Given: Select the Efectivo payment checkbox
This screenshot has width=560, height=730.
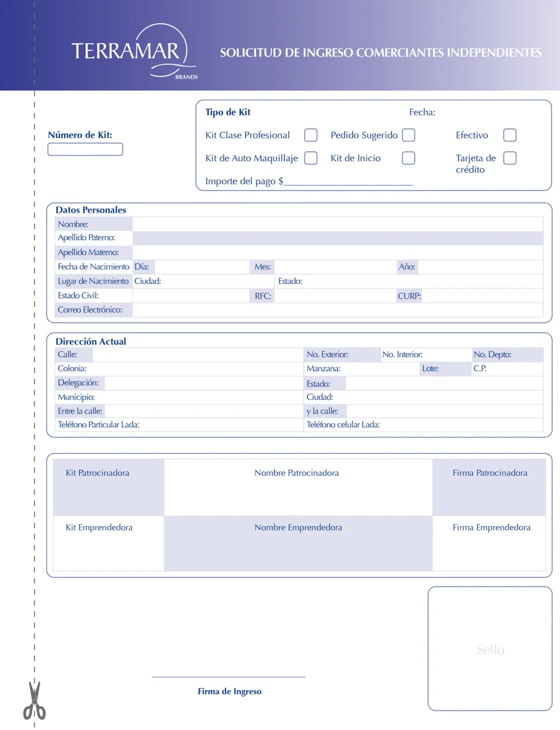Looking at the screenshot, I should click(x=510, y=135).
